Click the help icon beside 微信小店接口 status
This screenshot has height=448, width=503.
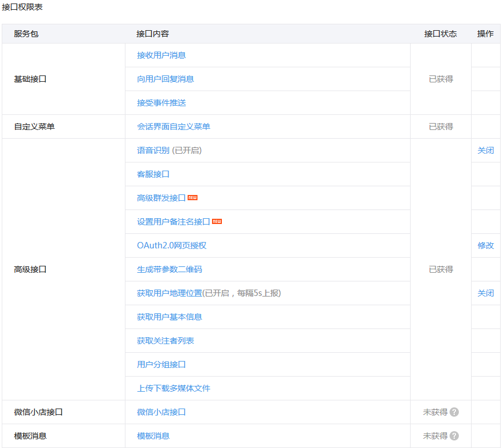pos(454,412)
